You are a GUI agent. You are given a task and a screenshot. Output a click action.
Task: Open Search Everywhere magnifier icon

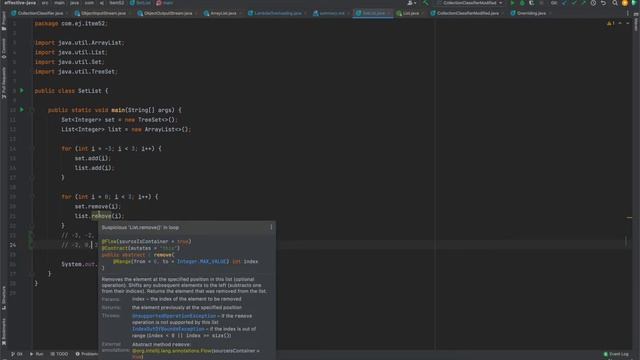pyautogui.click(x=615, y=3)
